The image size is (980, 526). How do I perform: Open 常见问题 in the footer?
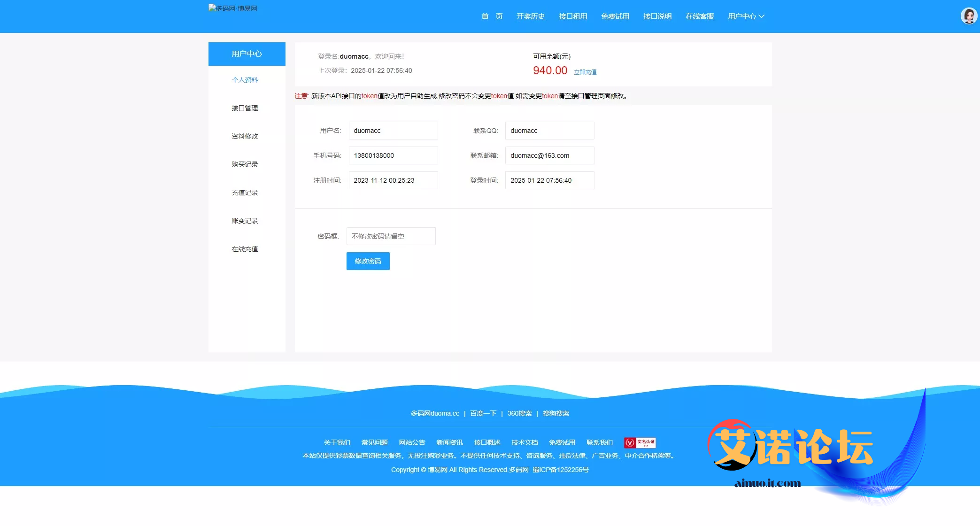pyautogui.click(x=375, y=442)
